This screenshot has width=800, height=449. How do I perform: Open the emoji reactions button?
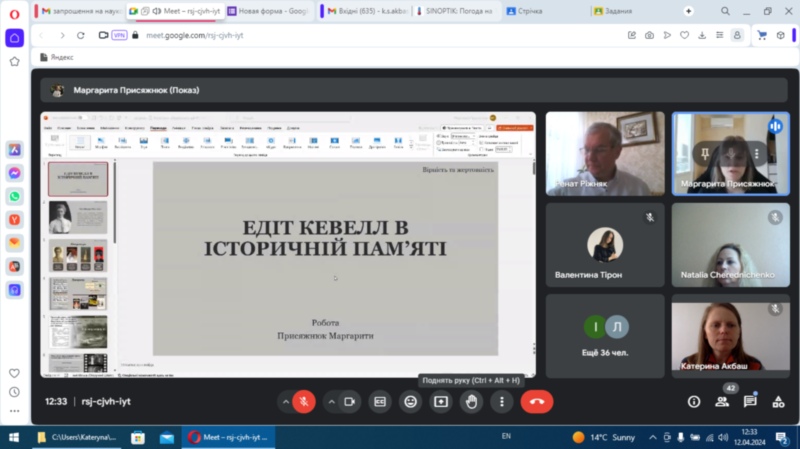[410, 401]
